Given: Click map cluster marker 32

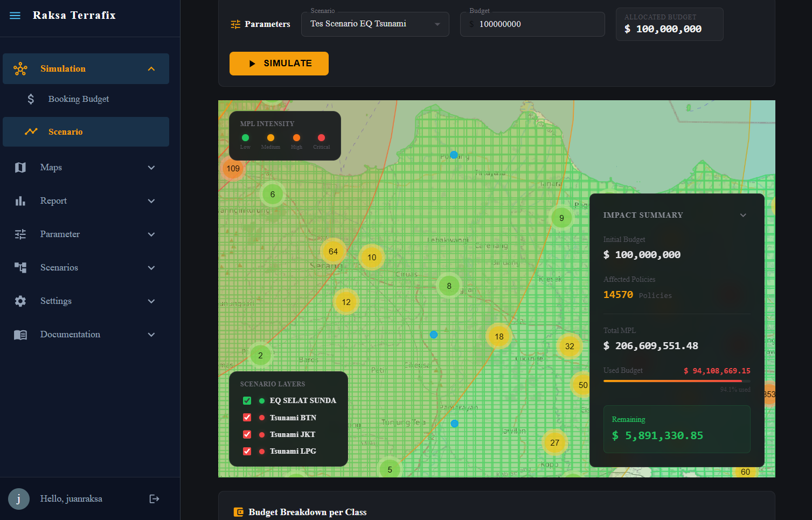Looking at the screenshot, I should click(570, 346).
